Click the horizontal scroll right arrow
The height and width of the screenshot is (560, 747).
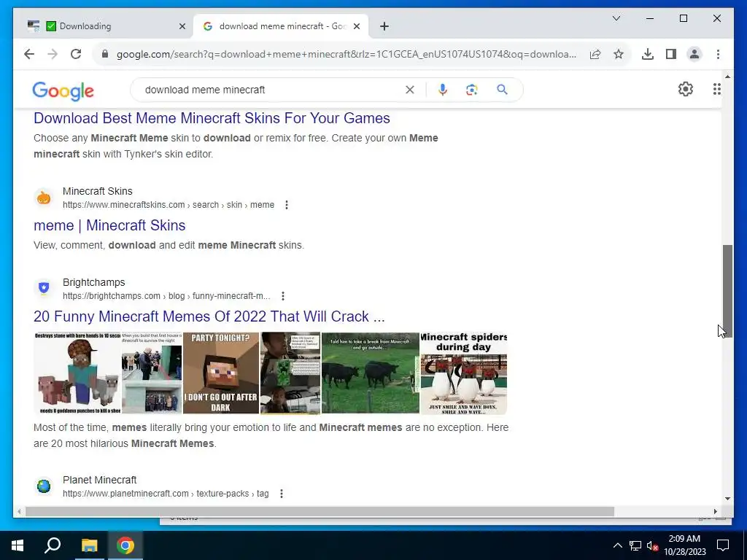point(715,511)
